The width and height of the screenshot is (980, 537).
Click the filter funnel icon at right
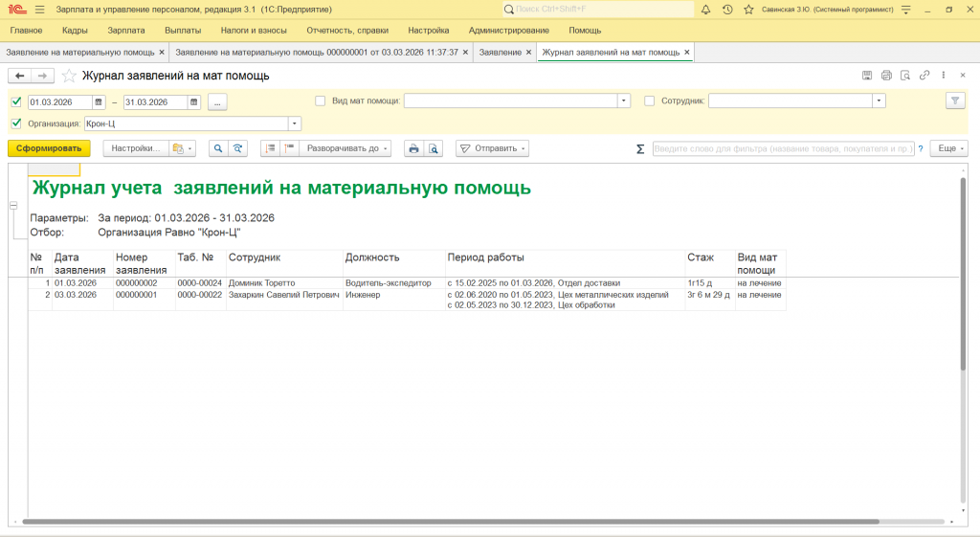tap(954, 101)
